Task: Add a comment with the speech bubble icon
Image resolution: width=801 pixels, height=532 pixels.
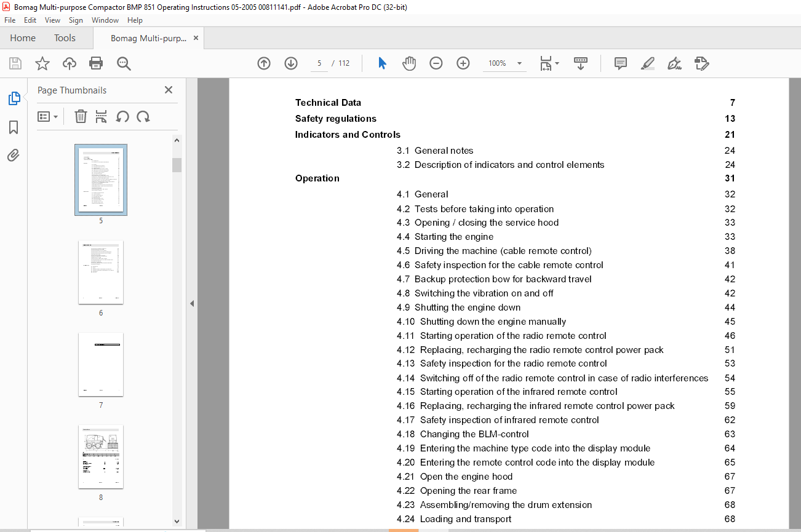Action: (x=621, y=63)
